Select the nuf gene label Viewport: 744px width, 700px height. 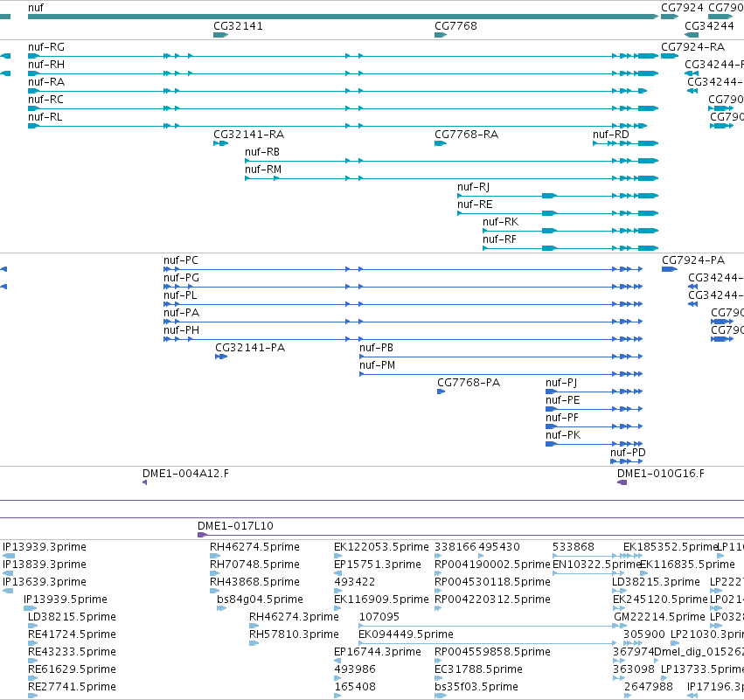(36, 8)
